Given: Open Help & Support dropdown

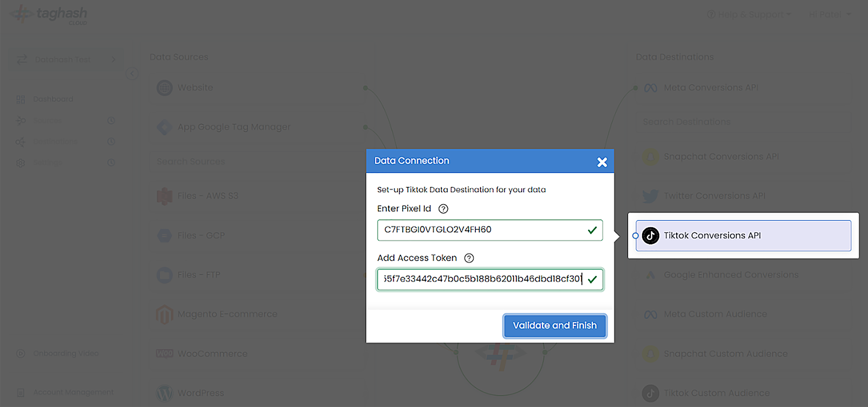Looking at the screenshot, I should tap(749, 15).
